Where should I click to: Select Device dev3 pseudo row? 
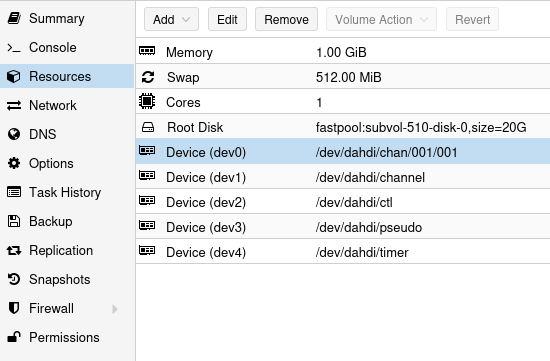click(x=343, y=227)
